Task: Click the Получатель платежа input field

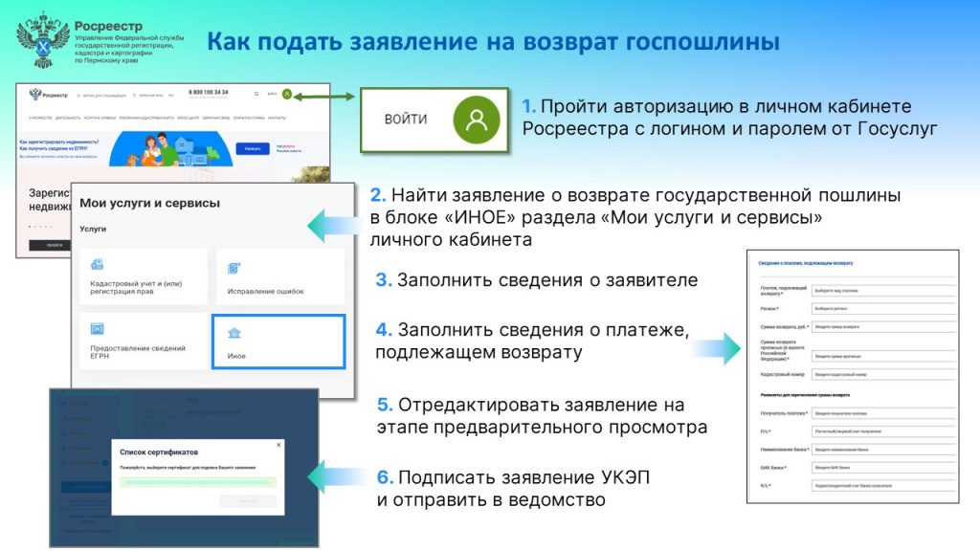Action: [883, 413]
